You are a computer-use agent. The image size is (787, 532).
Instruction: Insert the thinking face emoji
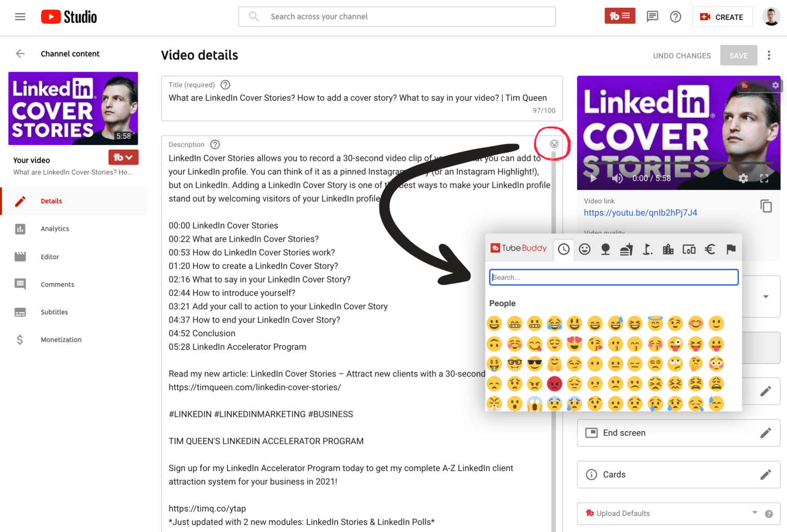pos(696,364)
